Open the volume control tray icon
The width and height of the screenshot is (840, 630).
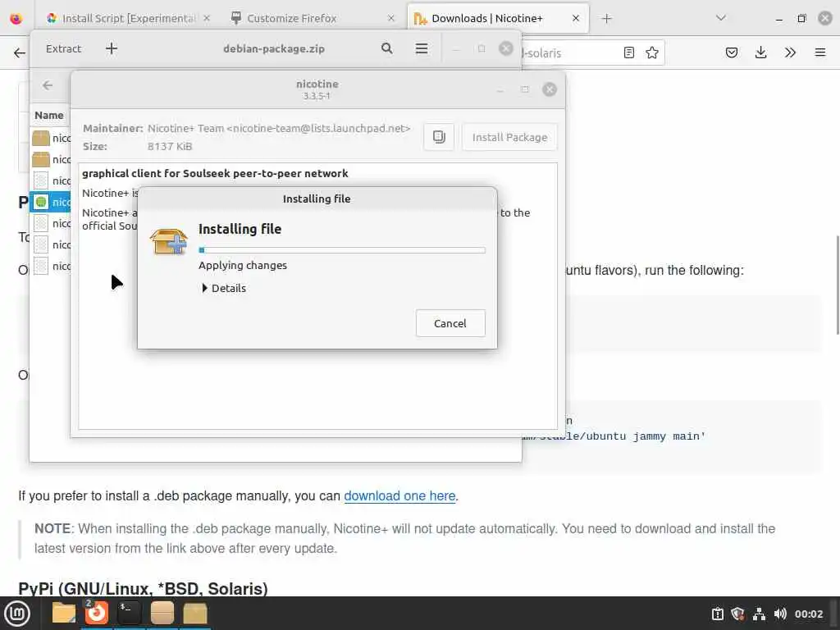pos(780,614)
